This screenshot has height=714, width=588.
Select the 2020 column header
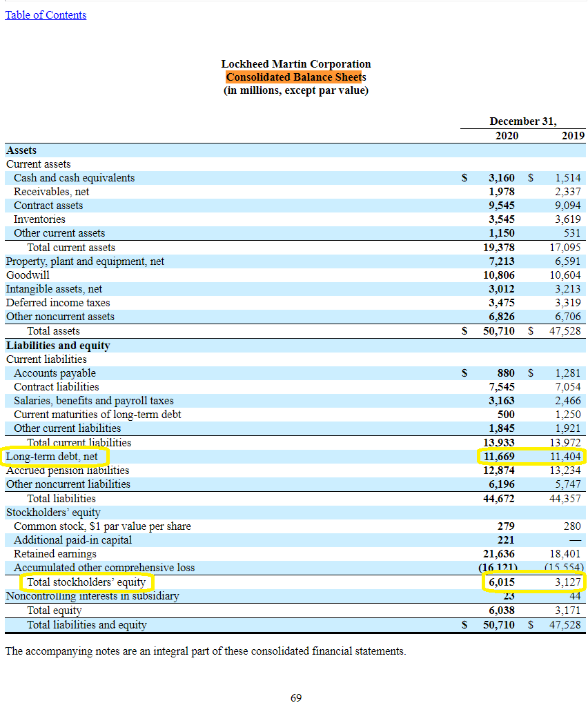507,135
